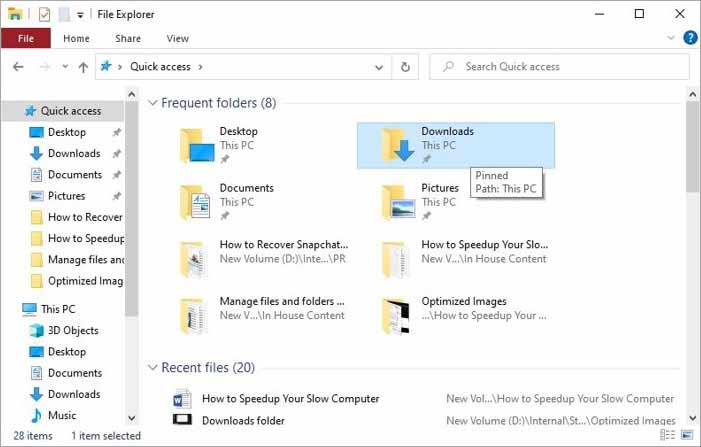Click the New folder icon in title bar
Image resolution: width=701 pixels, height=447 pixels.
64,14
